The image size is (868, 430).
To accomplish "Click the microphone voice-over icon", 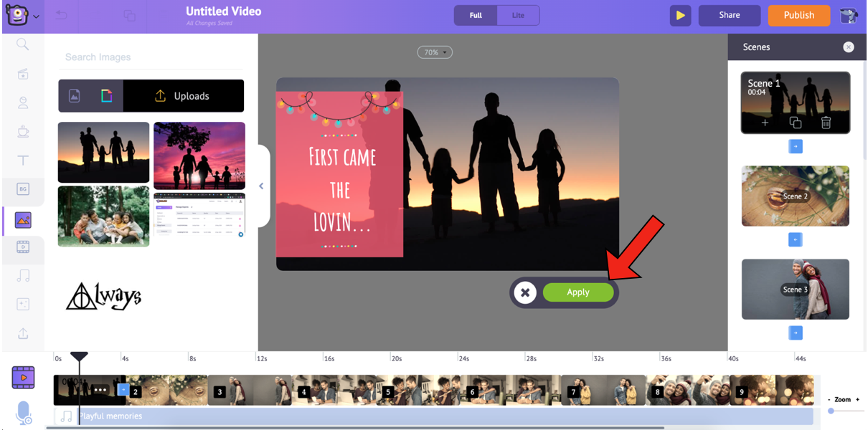I will point(23,413).
